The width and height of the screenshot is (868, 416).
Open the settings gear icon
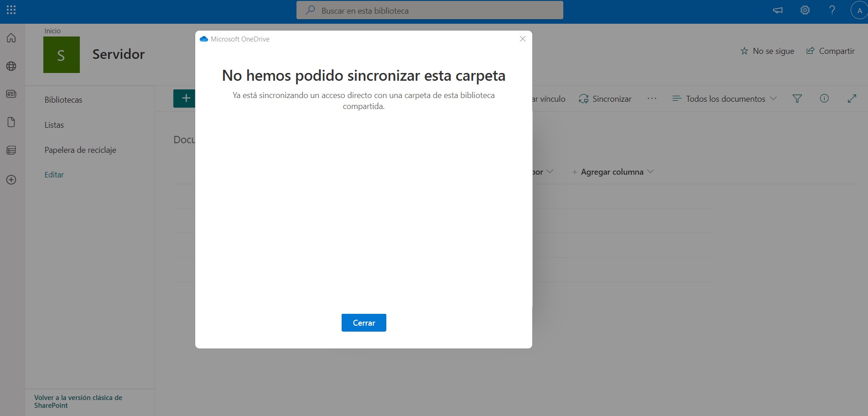tap(805, 10)
